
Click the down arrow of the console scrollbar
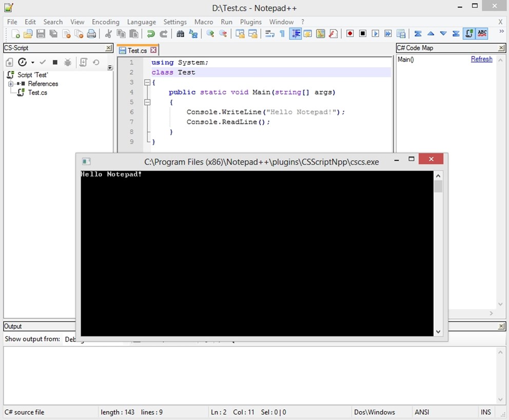point(438,331)
